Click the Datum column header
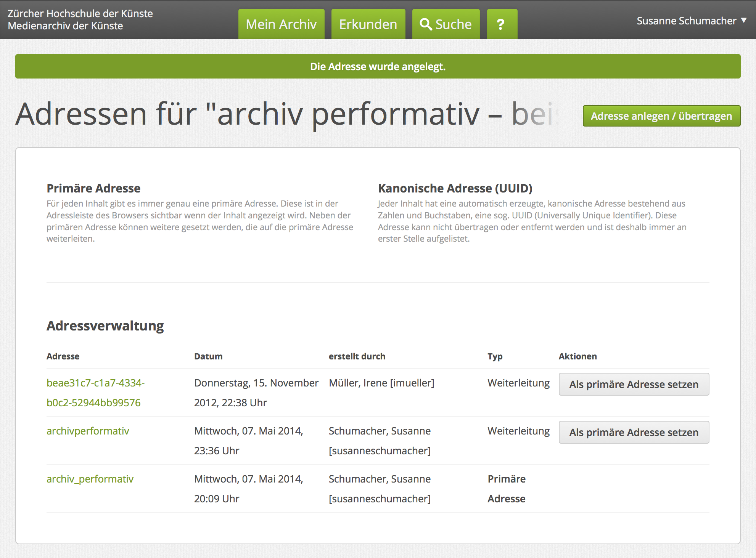Screen dimensions: 756x558 [208, 356]
